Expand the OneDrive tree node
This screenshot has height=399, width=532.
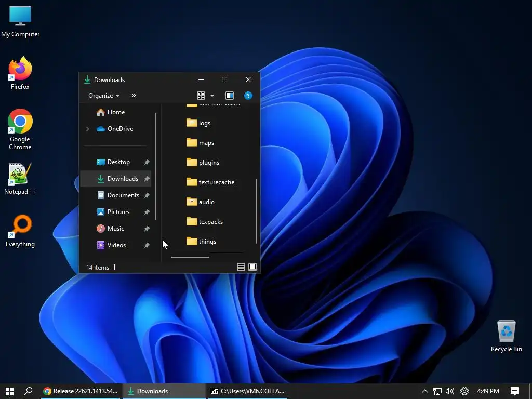(x=87, y=129)
